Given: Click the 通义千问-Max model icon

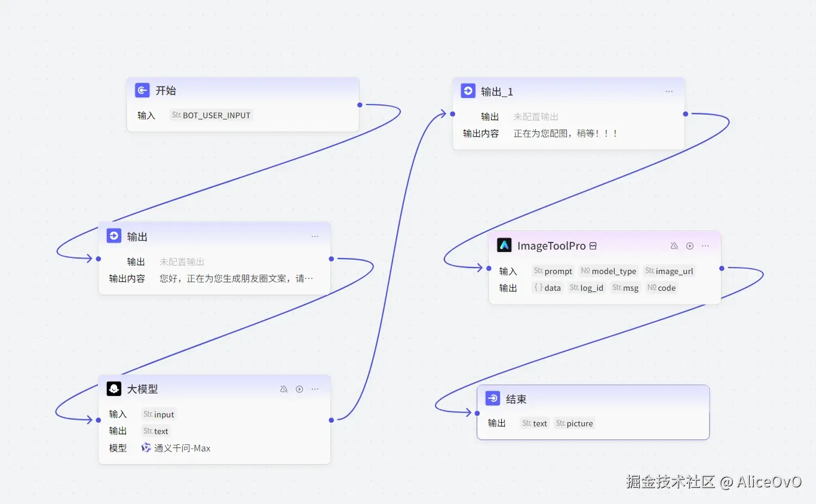Looking at the screenshot, I should click(x=146, y=448).
